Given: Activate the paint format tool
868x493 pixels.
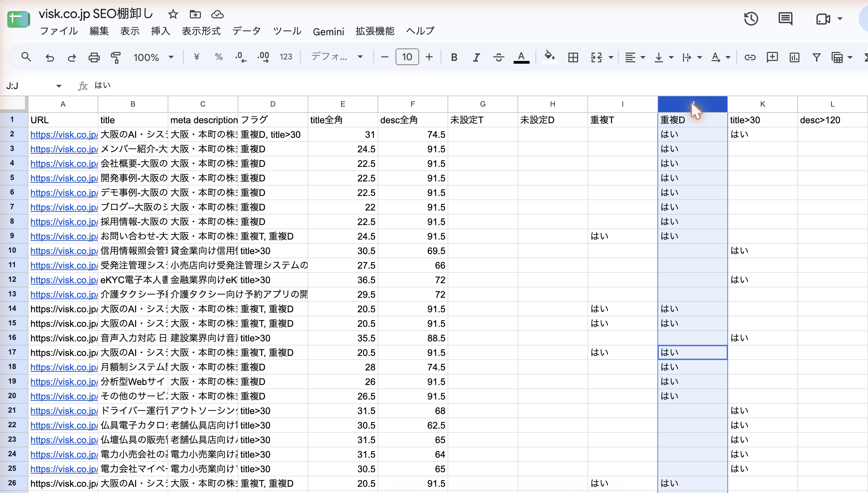Looking at the screenshot, I should (116, 57).
